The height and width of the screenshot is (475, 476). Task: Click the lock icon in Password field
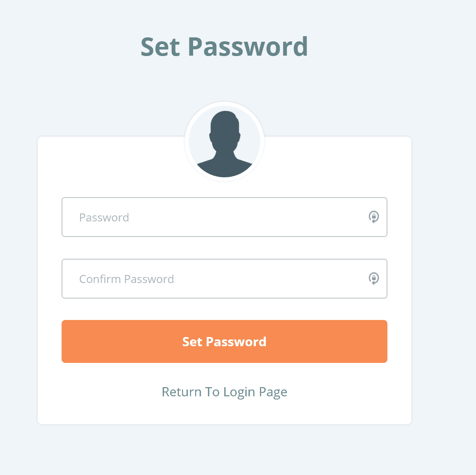373,217
